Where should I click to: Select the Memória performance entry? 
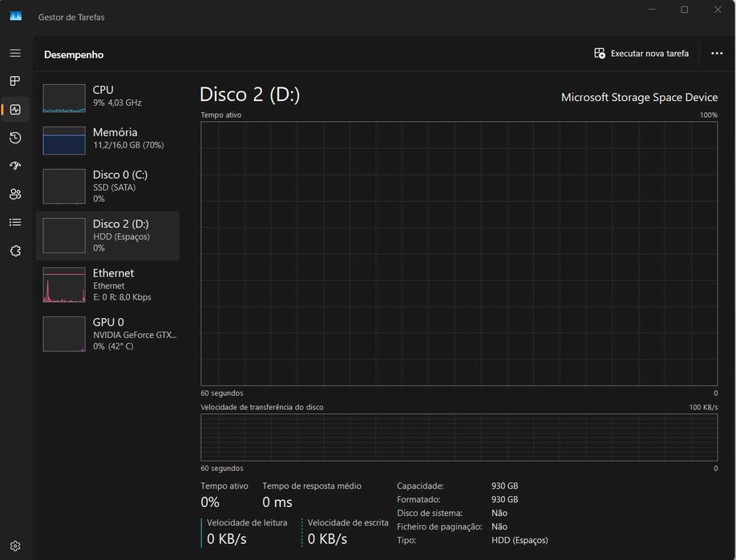(x=107, y=139)
